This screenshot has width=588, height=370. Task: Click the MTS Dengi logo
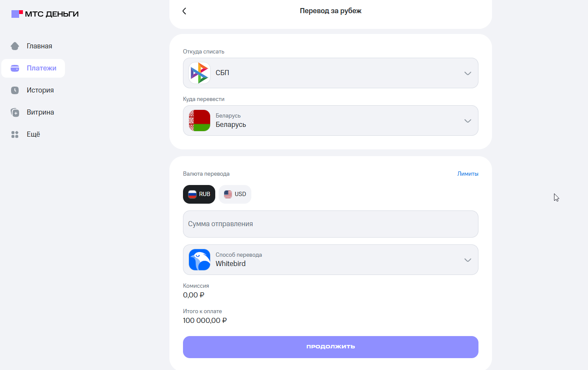[x=45, y=14]
